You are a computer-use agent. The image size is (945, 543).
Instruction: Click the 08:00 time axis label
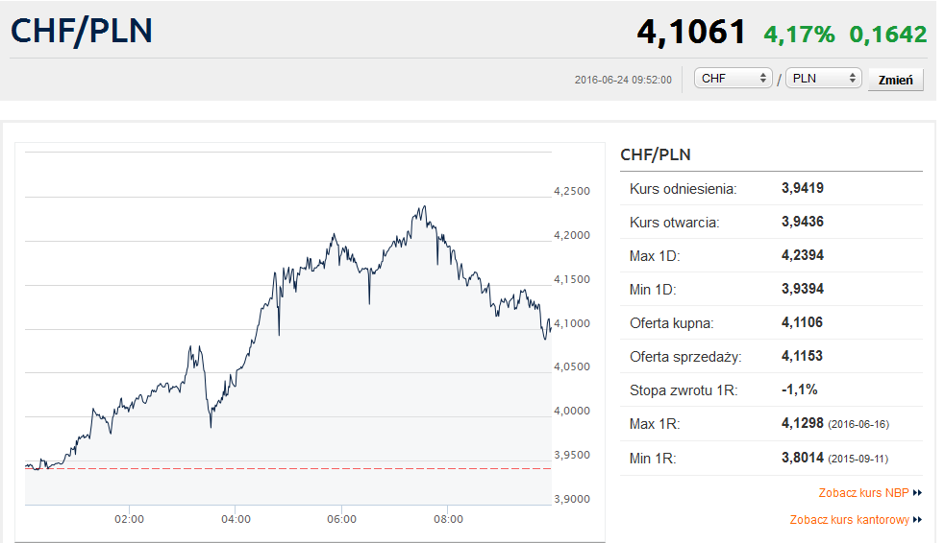(448, 519)
